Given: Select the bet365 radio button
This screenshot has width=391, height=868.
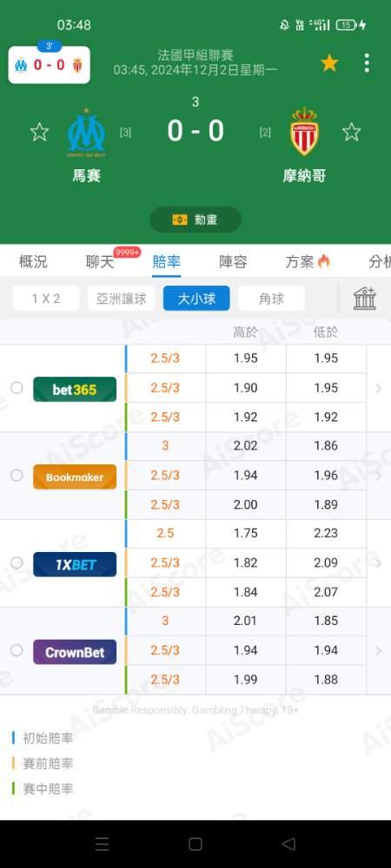Looking at the screenshot, I should pos(17,388).
